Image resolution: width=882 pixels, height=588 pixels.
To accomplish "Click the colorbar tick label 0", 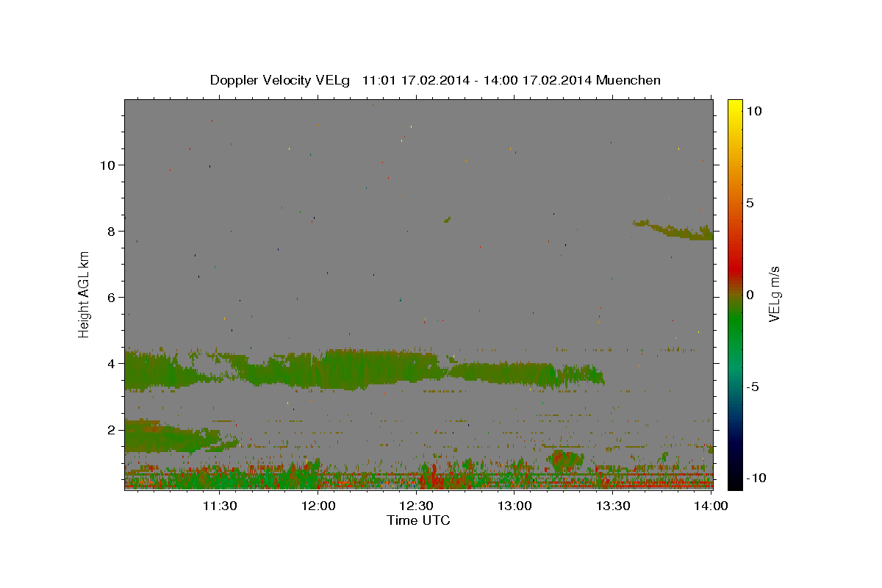I will tap(750, 295).
